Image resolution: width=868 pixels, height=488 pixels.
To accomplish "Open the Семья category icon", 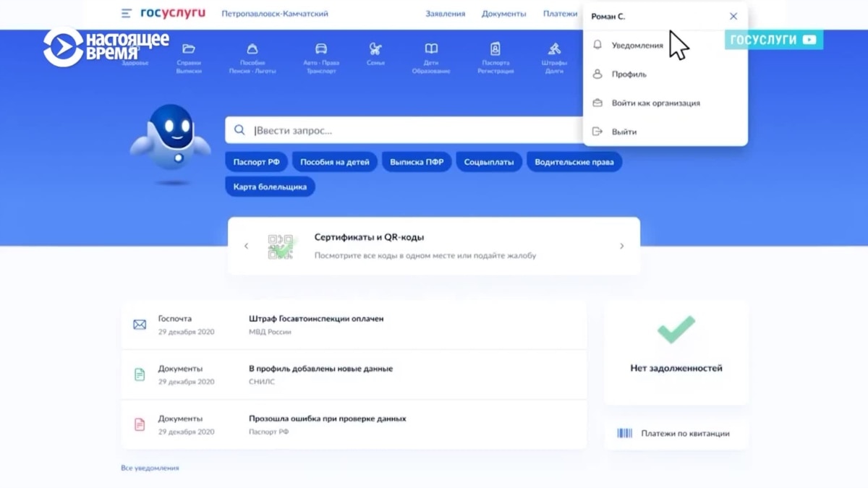I will click(375, 50).
